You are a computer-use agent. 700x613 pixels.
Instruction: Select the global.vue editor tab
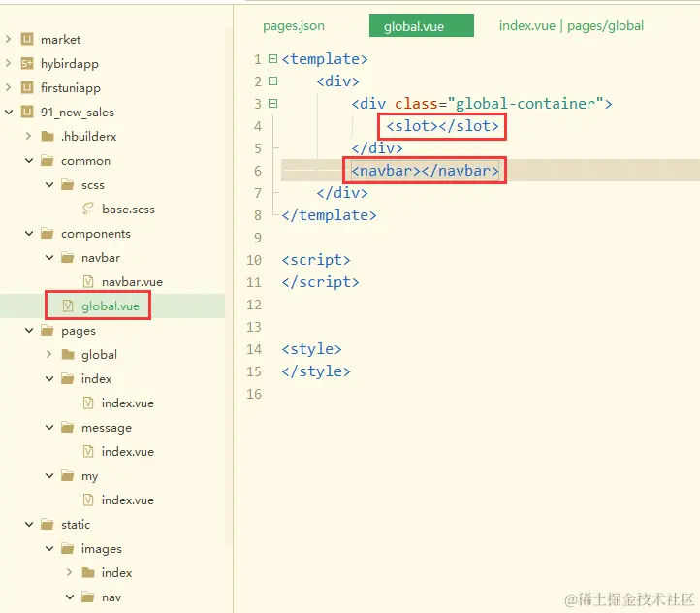[x=422, y=25]
